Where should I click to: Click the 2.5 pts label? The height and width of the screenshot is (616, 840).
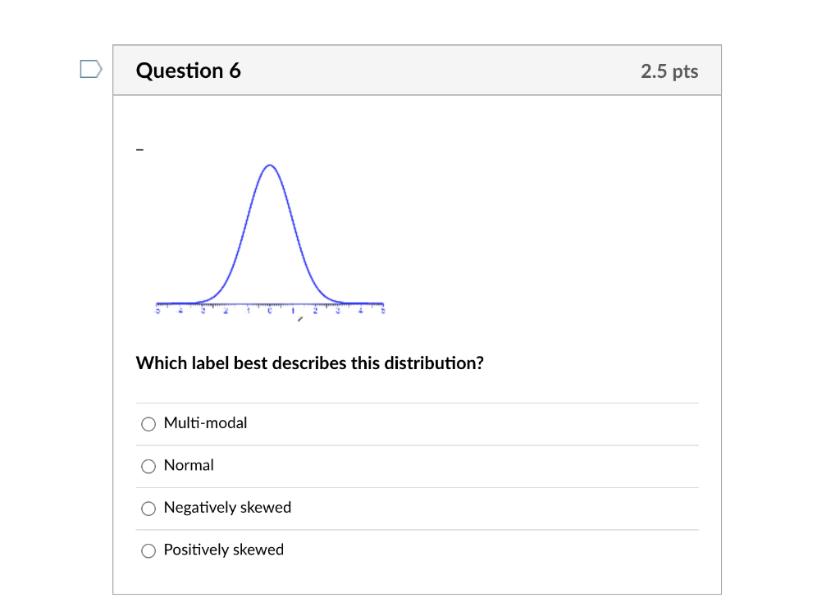point(669,71)
